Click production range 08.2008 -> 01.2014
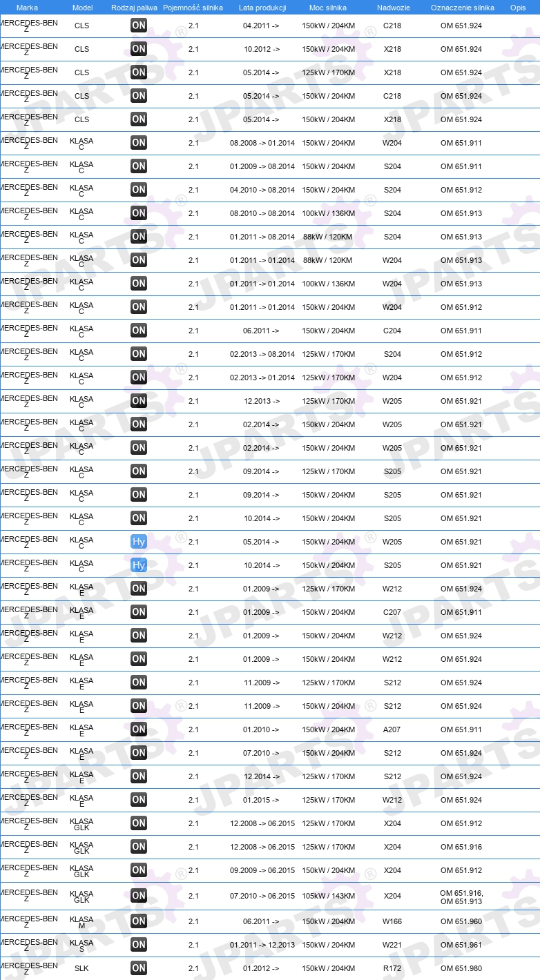540x980 pixels. tap(262, 143)
